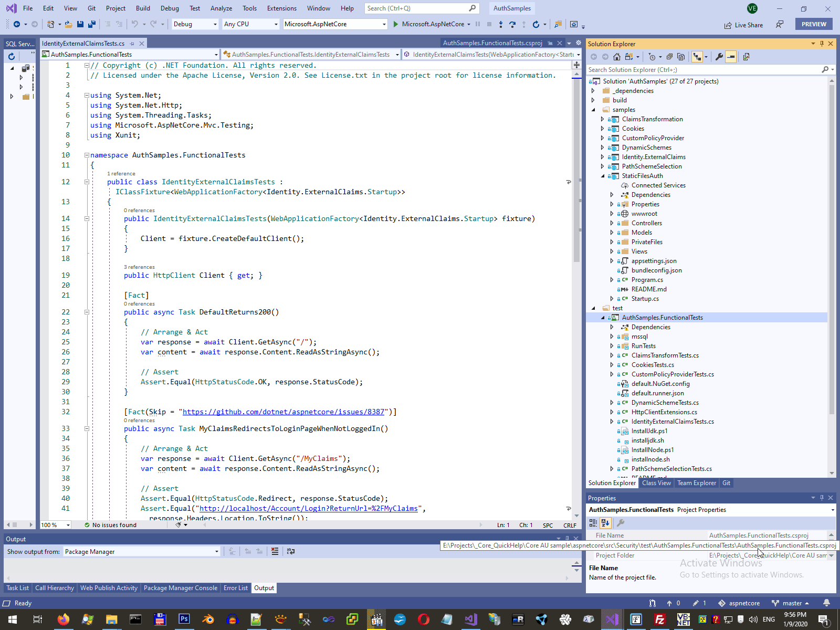Toggle Word Wrap in the Output panel
Screen dimensions: 840x630
click(x=291, y=551)
